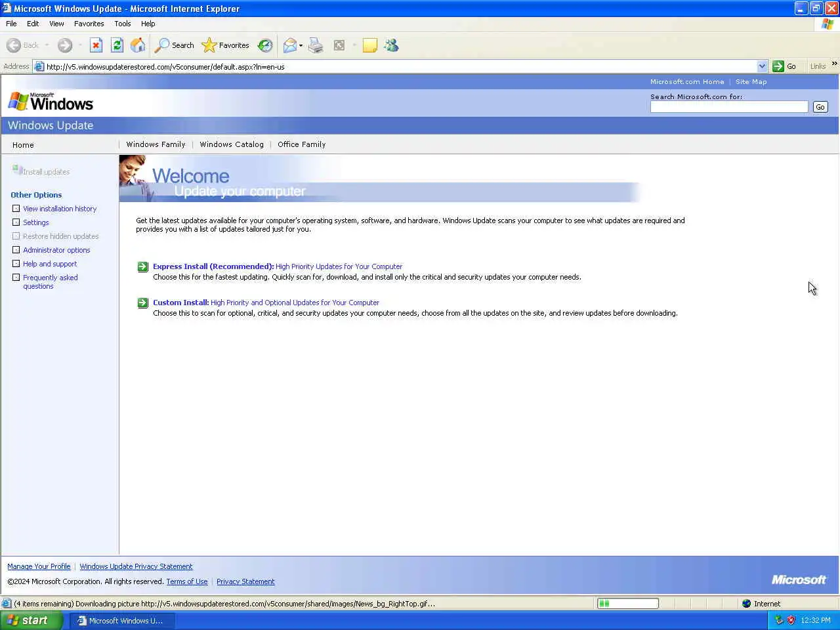Click the green Go arrow button

click(x=778, y=66)
